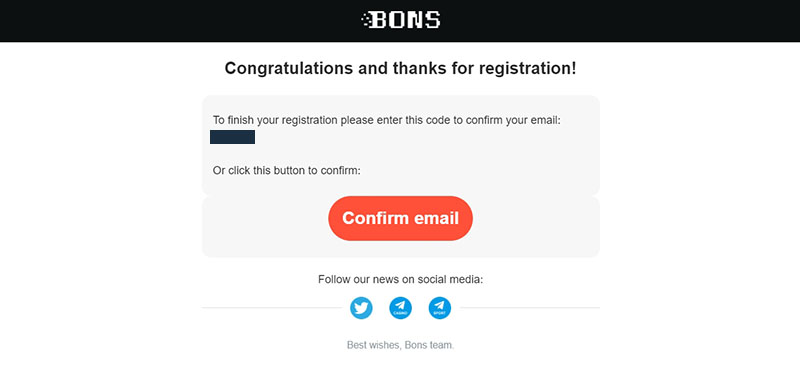Image resolution: width=800 pixels, height=369 pixels.
Task: Click 'Or click this button to confirm' text
Action: 287,171
